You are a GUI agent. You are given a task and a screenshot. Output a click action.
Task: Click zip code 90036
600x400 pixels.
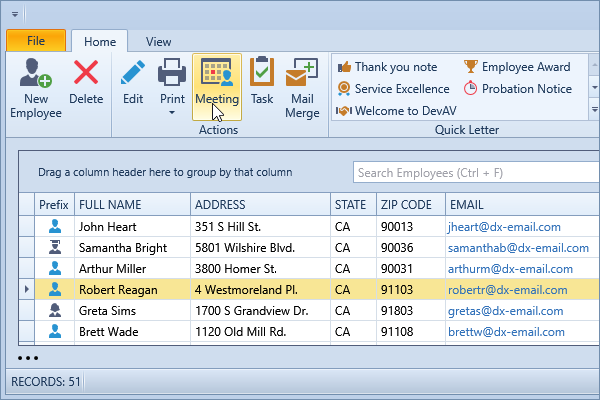coord(397,248)
